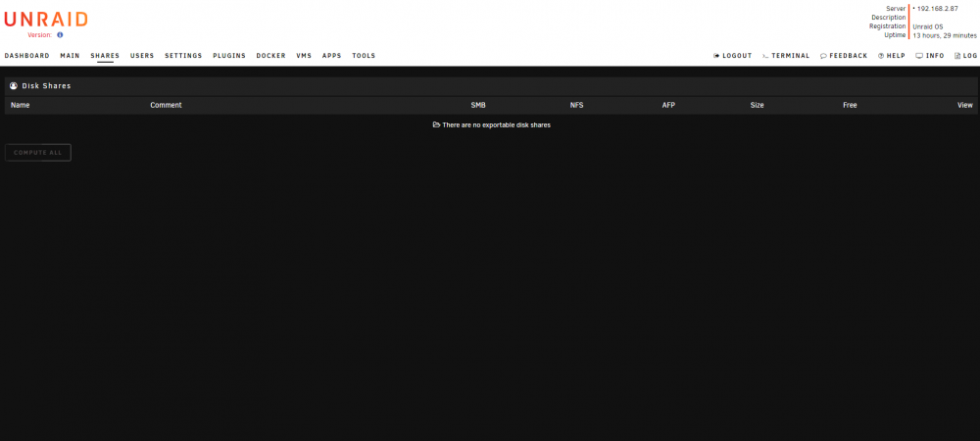
Task: Log out using the Logout button
Action: (x=732, y=56)
